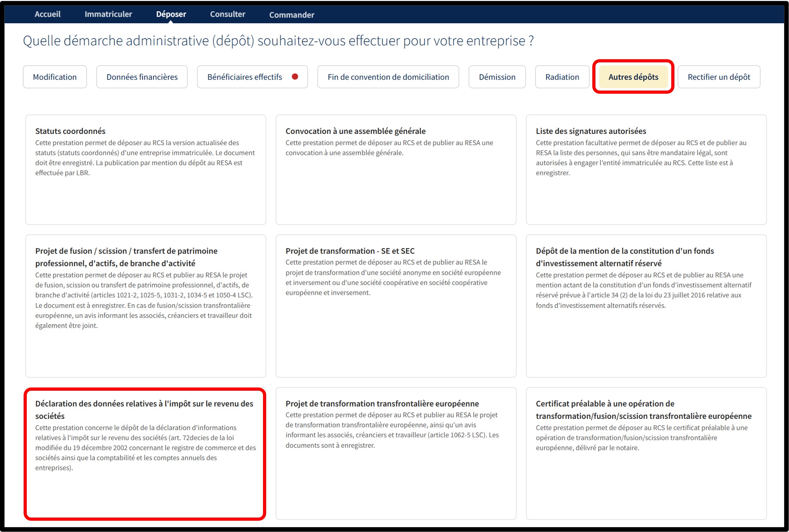The height and width of the screenshot is (532, 789).
Task: Choose Projet de transformation - SE et SEC
Action: 396,305
